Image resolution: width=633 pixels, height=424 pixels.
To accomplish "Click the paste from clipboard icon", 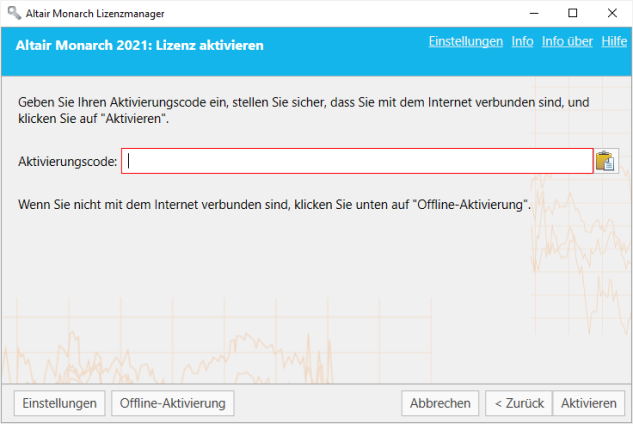I will coord(605,161).
